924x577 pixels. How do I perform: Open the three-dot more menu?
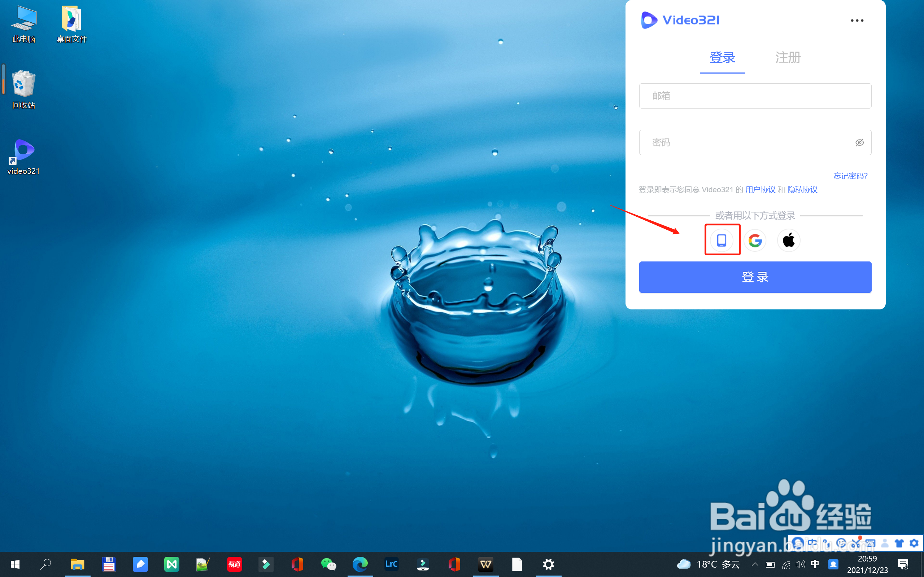click(x=857, y=21)
